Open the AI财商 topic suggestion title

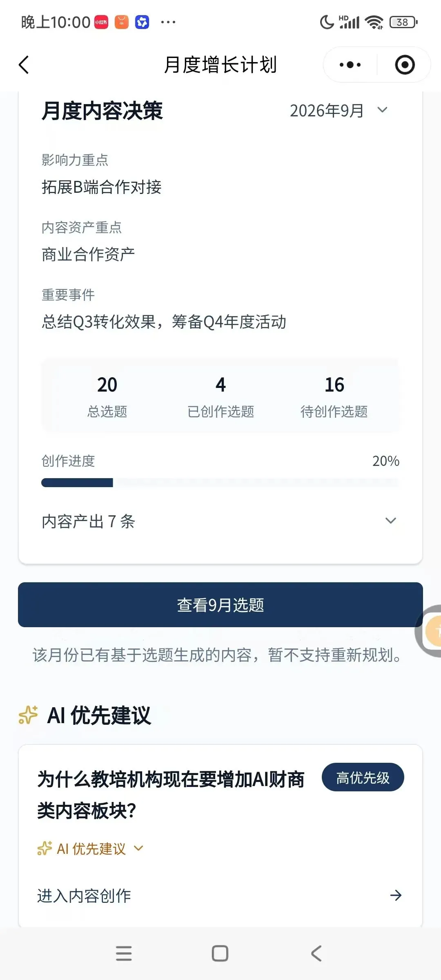tap(171, 795)
